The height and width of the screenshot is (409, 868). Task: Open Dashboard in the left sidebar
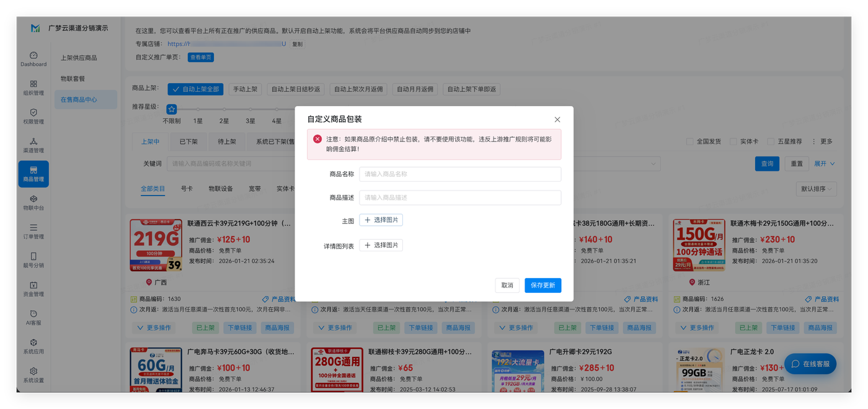click(x=33, y=59)
